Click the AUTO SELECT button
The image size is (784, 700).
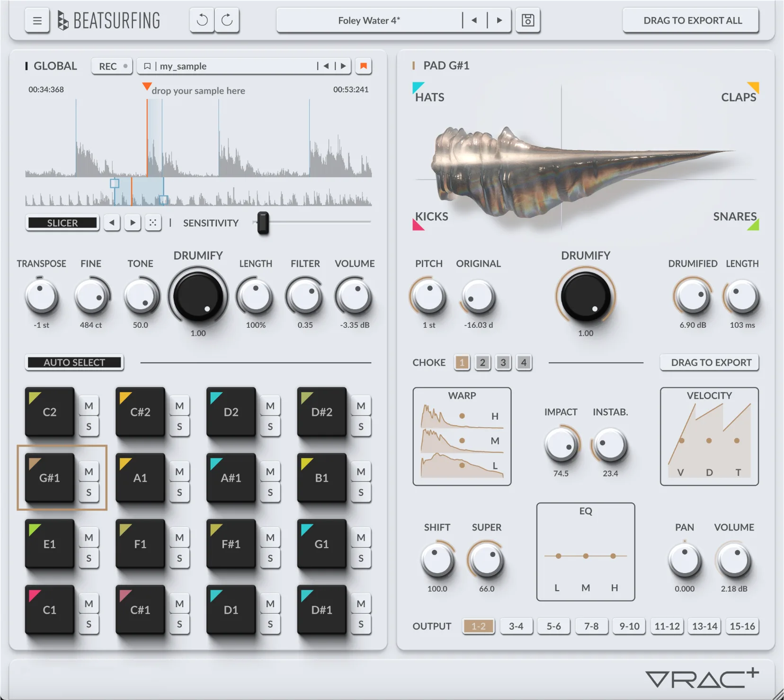click(74, 362)
